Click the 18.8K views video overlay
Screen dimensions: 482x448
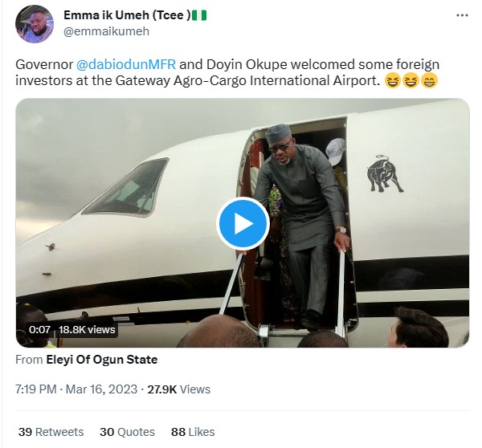click(87, 329)
